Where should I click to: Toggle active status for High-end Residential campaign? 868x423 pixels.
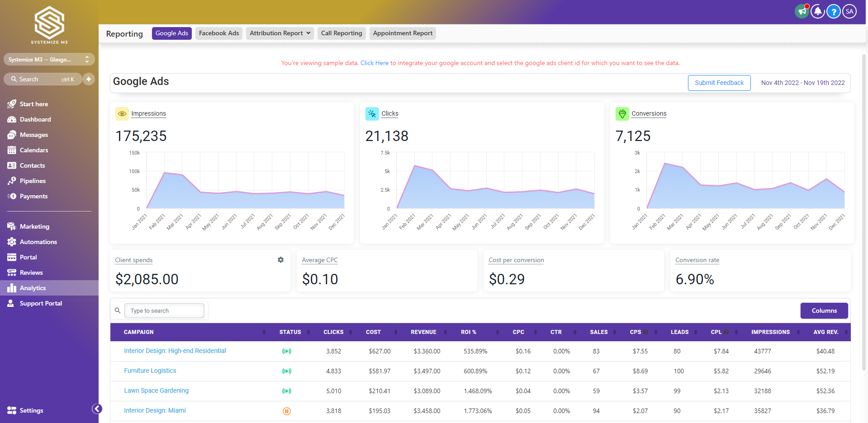pyautogui.click(x=286, y=351)
